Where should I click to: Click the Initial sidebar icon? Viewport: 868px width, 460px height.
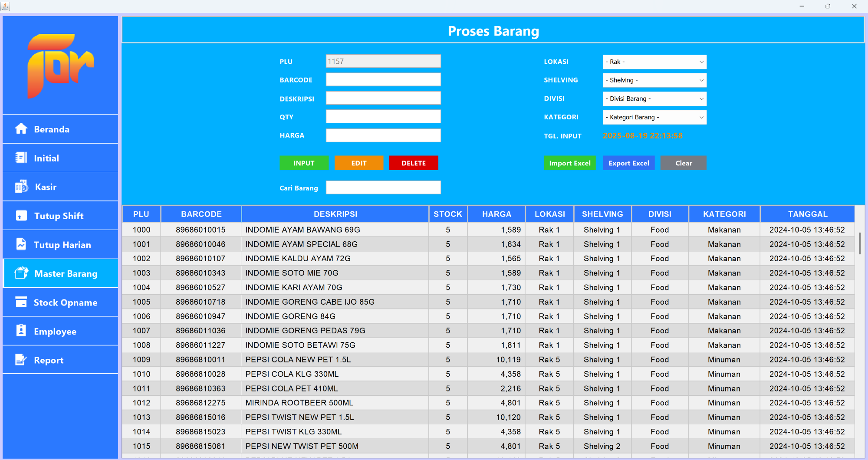click(x=21, y=158)
